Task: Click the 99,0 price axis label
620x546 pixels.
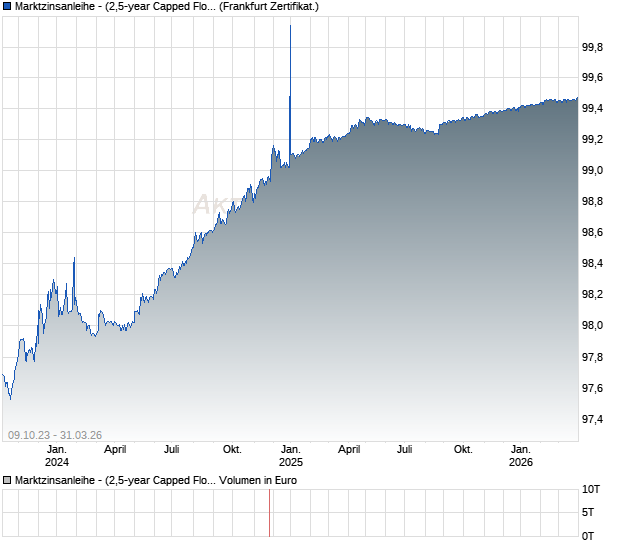Action: (x=593, y=171)
